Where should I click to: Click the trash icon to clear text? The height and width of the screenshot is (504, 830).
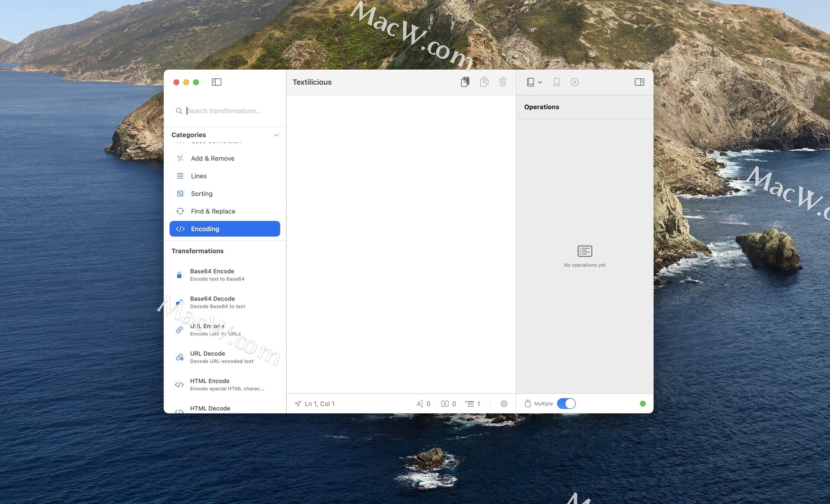[x=503, y=82]
